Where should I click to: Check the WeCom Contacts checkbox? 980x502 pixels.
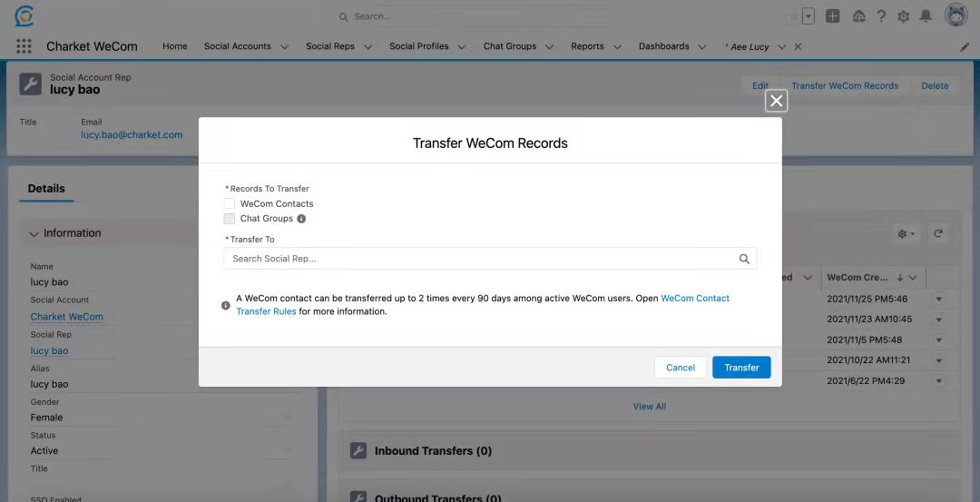click(x=230, y=204)
